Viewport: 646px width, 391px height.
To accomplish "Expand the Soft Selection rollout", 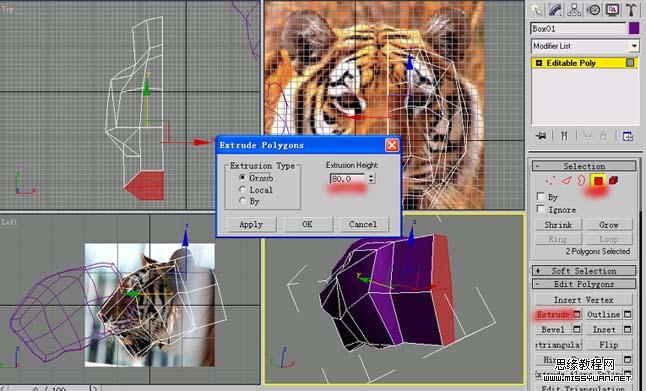I will pyautogui.click(x=584, y=271).
